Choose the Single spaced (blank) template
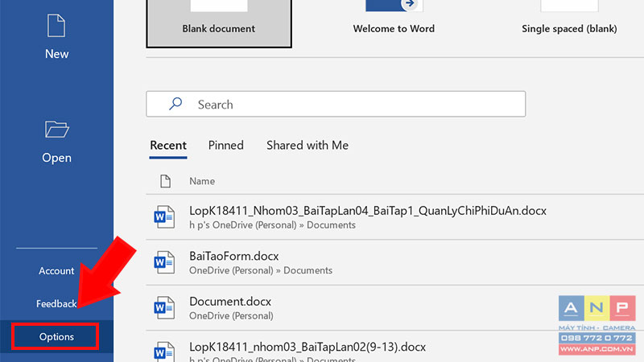The image size is (644, 362). click(x=569, y=28)
